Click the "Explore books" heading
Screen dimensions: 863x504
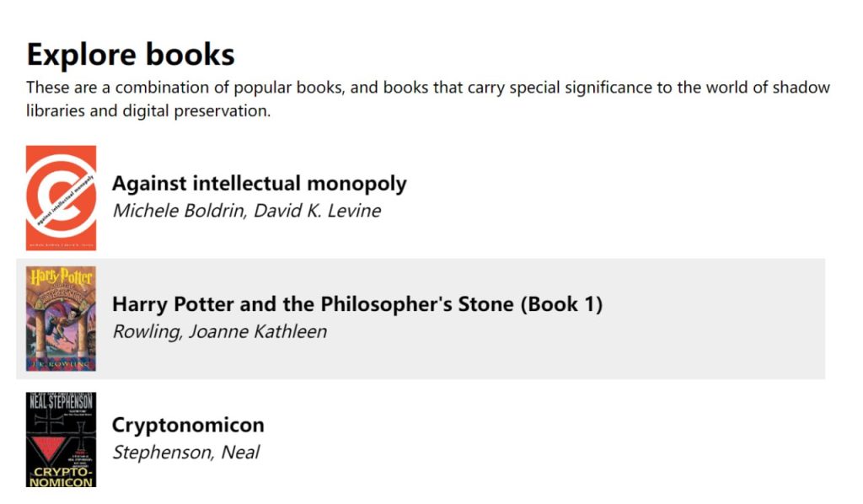131,55
